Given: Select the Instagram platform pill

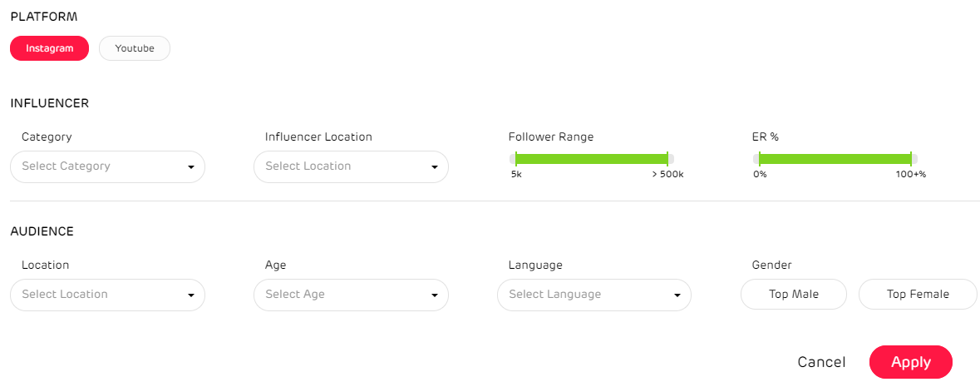Looking at the screenshot, I should [49, 48].
